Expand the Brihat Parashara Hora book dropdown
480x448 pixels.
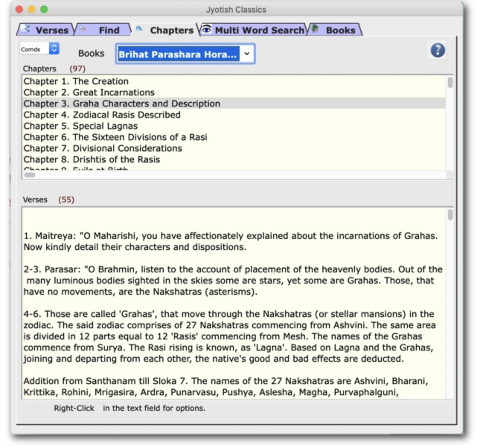pos(247,54)
